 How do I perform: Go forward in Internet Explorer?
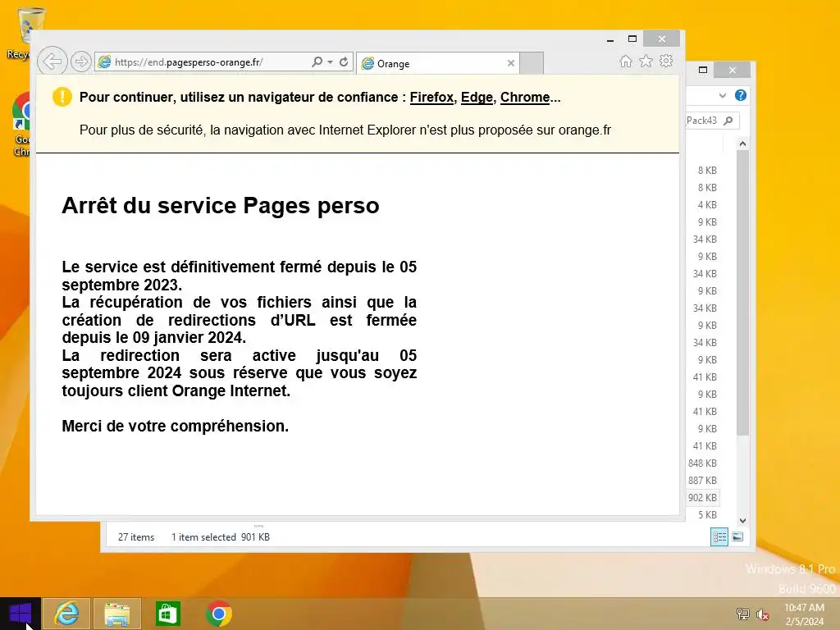tap(81, 62)
